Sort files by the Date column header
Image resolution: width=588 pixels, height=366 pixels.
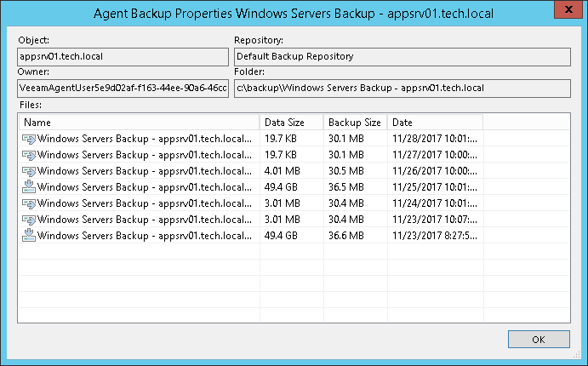point(434,123)
